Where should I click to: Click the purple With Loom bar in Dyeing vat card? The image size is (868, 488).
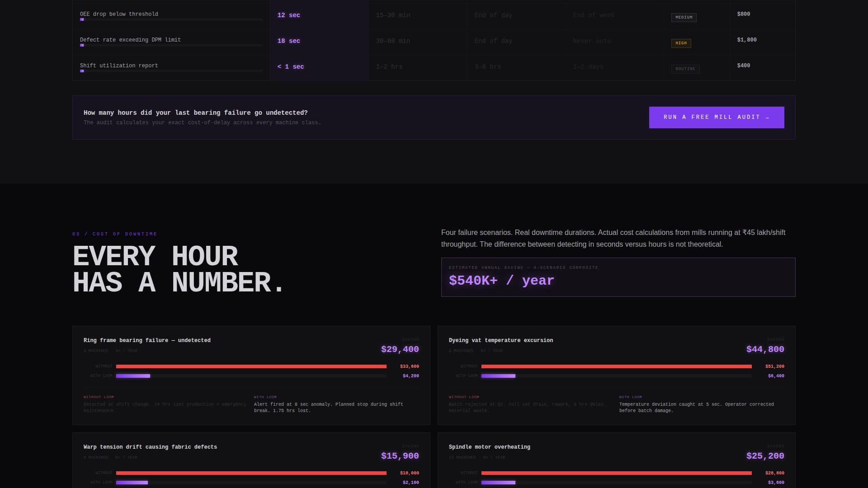click(x=498, y=376)
